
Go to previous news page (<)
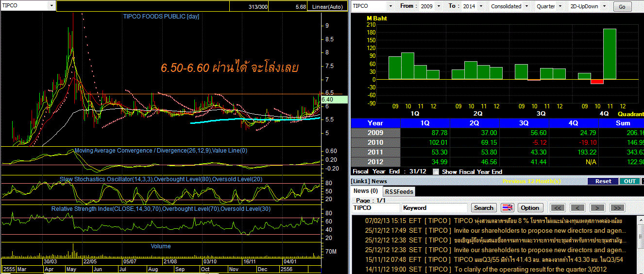pyautogui.click(x=578, y=208)
